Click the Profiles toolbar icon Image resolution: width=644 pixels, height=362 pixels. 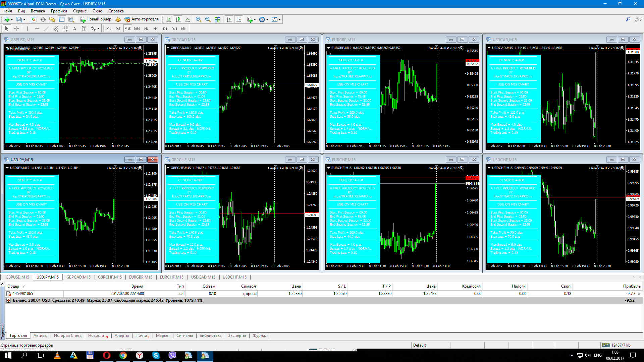click(x=19, y=19)
